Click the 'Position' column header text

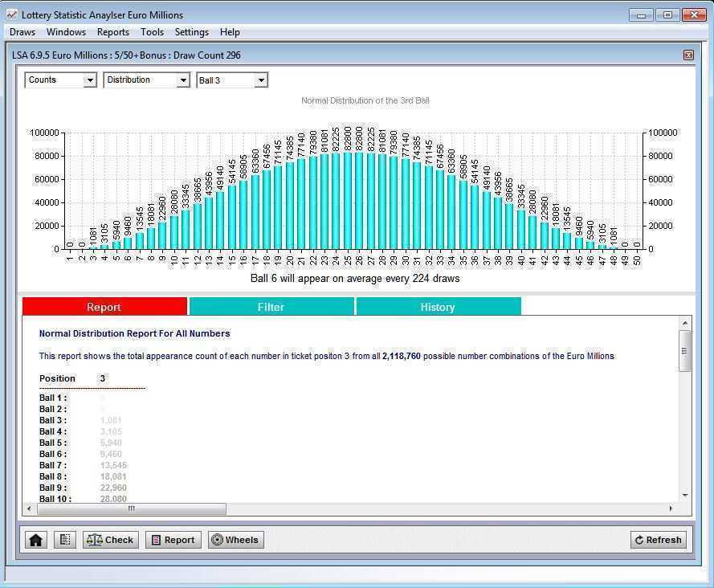click(57, 378)
